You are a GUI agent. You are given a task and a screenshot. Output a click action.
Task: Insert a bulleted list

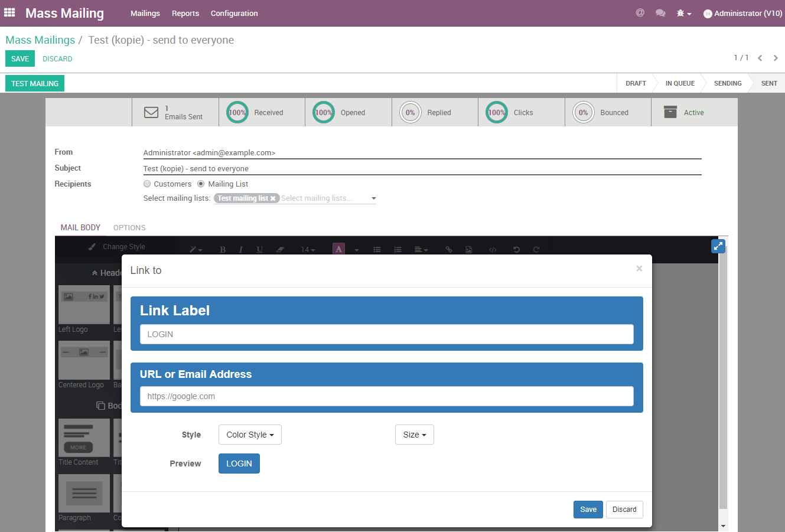click(377, 249)
